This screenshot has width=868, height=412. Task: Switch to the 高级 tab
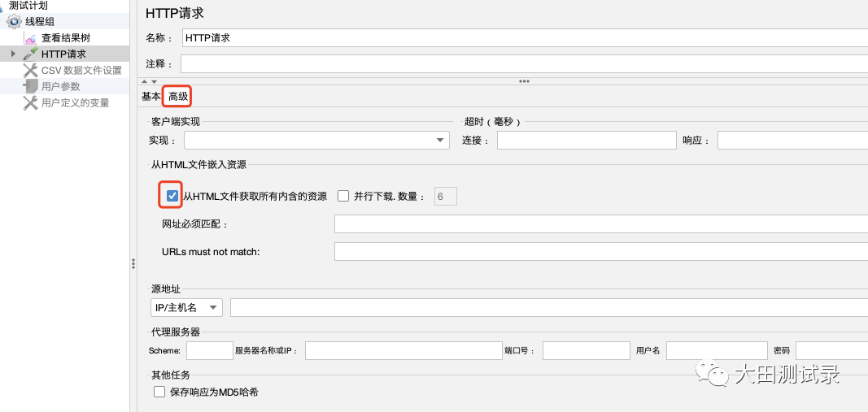click(x=177, y=97)
